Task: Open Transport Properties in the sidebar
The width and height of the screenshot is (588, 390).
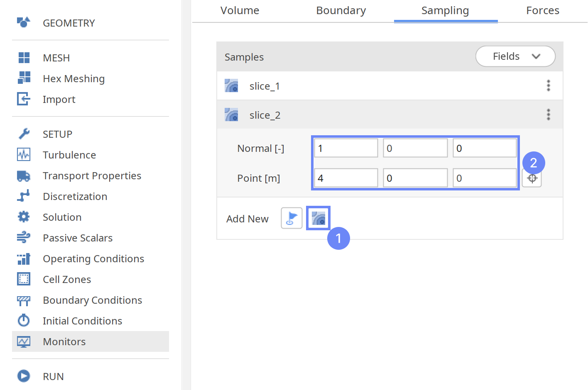Action: 92,175
